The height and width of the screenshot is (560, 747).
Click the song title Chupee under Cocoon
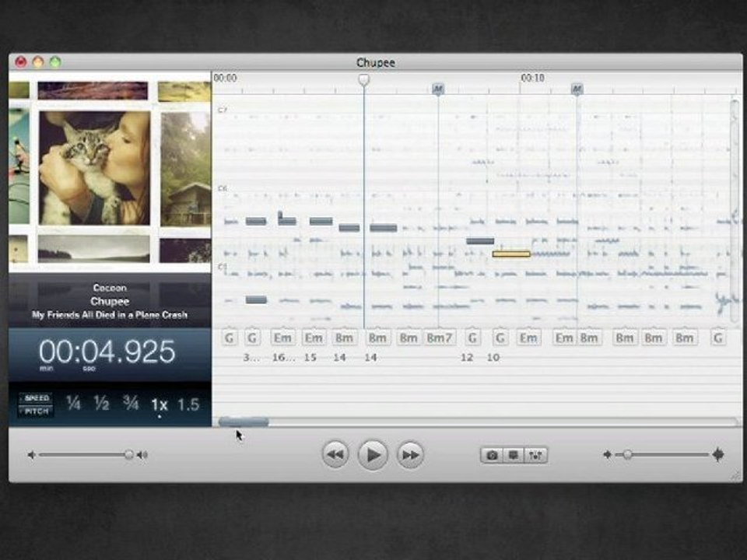[110, 302]
